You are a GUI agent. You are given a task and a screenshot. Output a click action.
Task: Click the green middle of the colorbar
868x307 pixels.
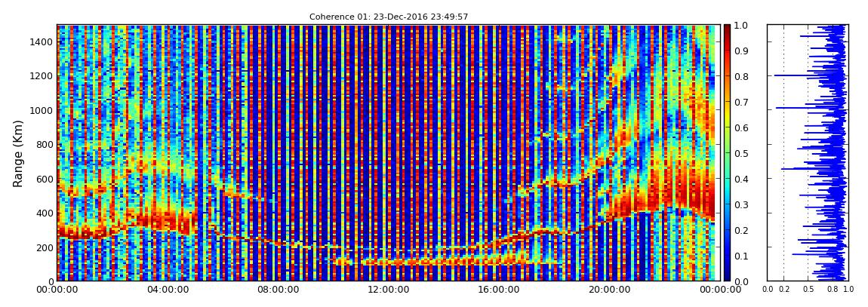coord(727,153)
